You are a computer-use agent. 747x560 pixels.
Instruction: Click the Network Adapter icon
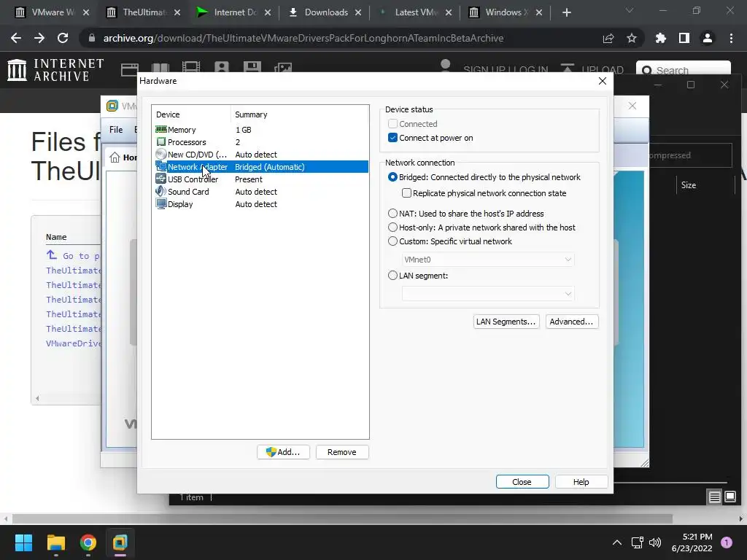(x=161, y=167)
